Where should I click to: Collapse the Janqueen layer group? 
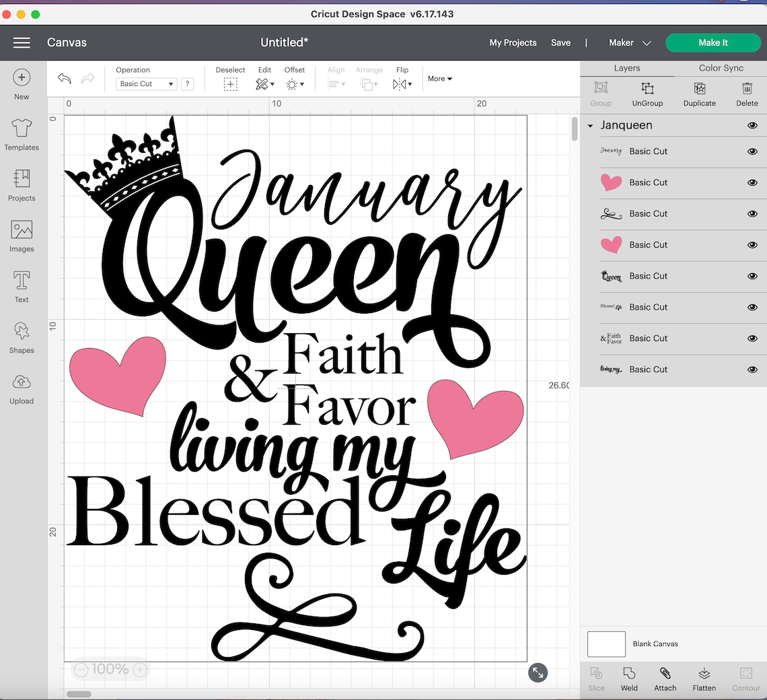(590, 125)
